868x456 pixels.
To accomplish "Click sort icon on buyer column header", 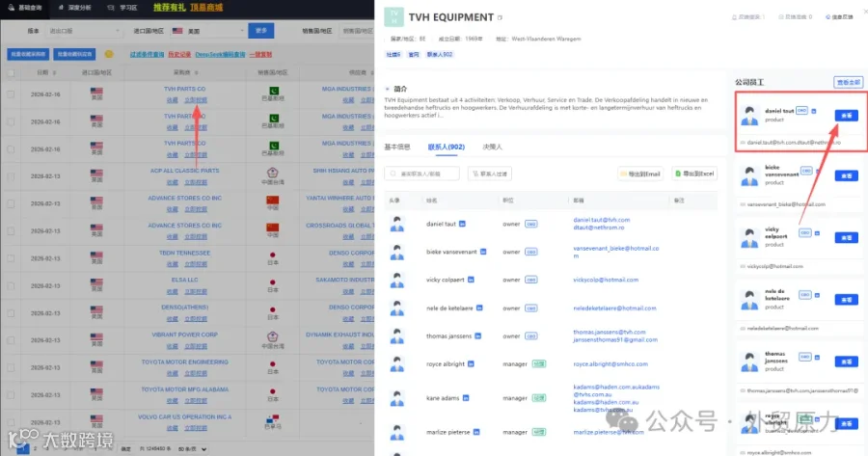I will [x=197, y=72].
